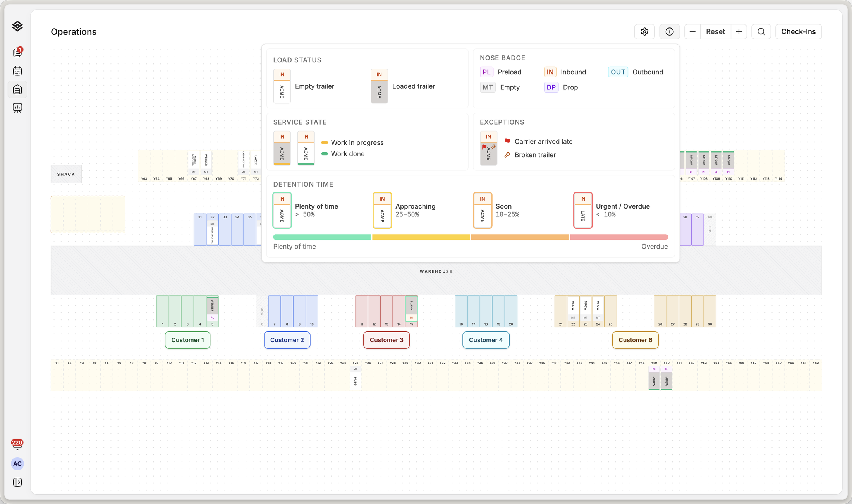This screenshot has width=852, height=504.
Task: Select the Customer 6 label
Action: (635, 340)
